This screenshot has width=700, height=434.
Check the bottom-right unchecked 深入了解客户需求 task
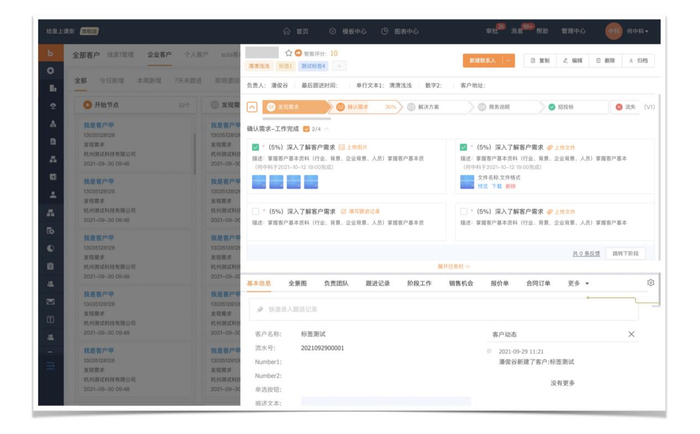(463, 212)
